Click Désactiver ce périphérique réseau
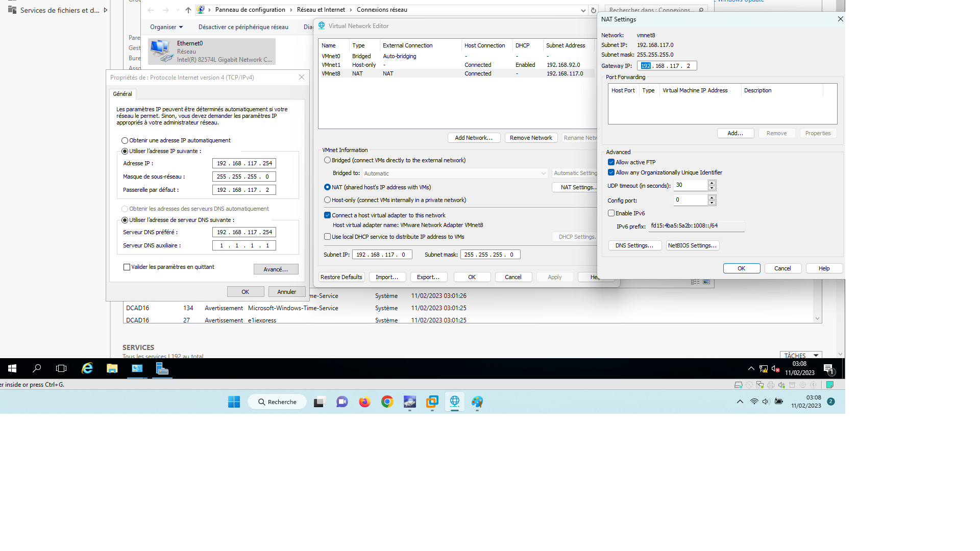This screenshot has height=551, width=980. click(243, 27)
